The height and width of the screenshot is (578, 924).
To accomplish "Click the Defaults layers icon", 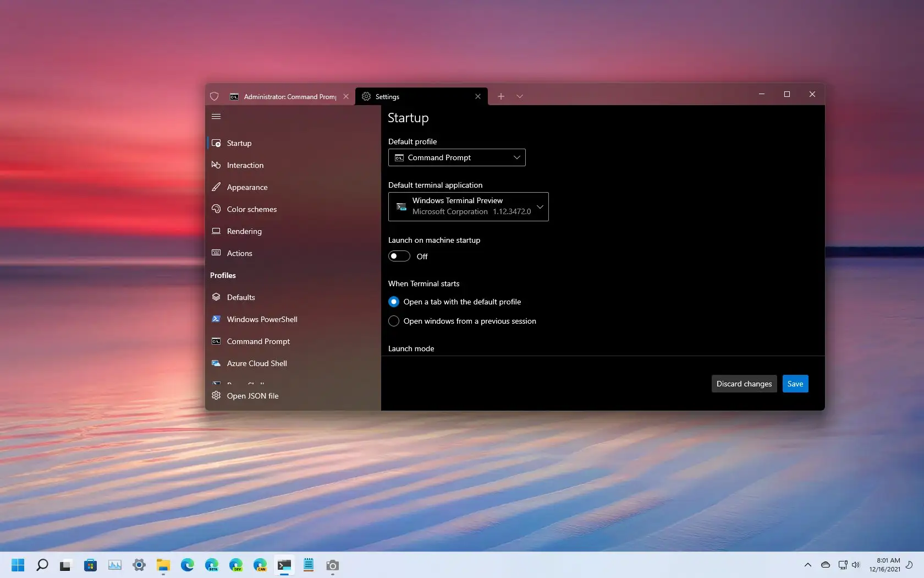I will coord(216,297).
